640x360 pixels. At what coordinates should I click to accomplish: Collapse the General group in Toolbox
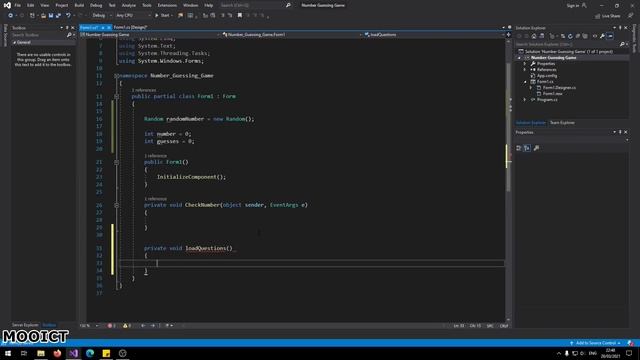tap(14, 42)
